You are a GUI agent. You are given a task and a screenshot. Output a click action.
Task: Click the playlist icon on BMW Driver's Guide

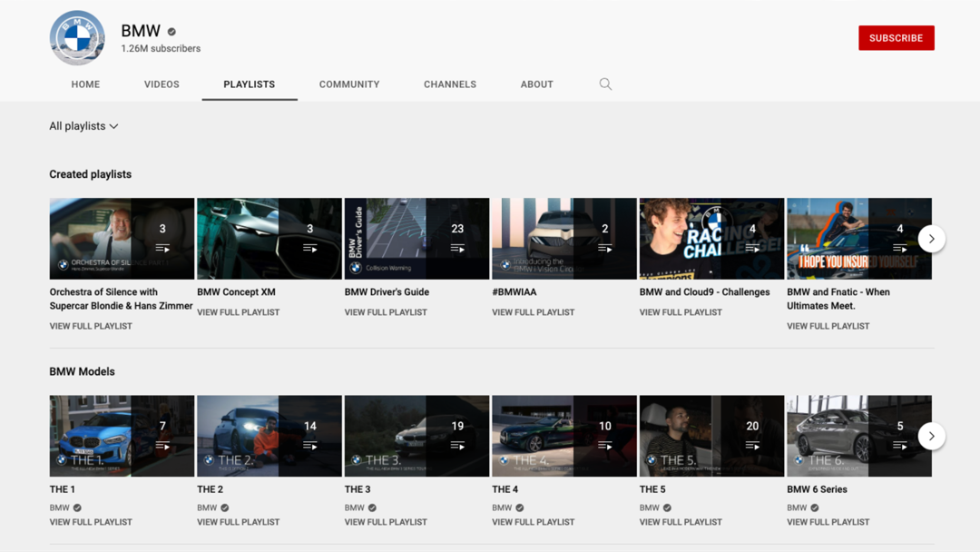457,248
